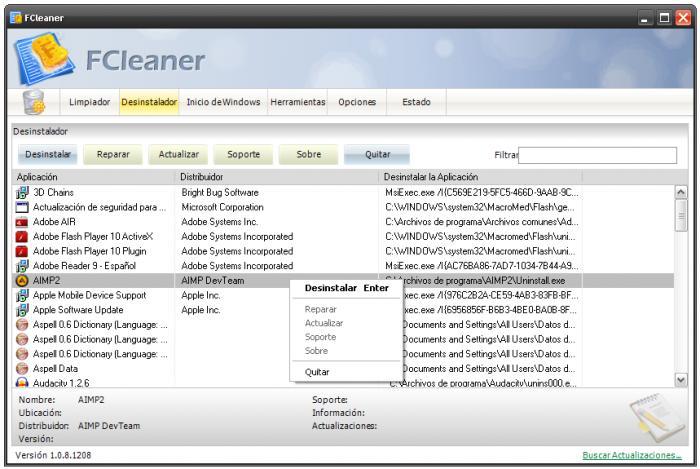This screenshot has width=700, height=469.
Task: Click the list scrollbar up arrow
Action: pyautogui.click(x=681, y=192)
